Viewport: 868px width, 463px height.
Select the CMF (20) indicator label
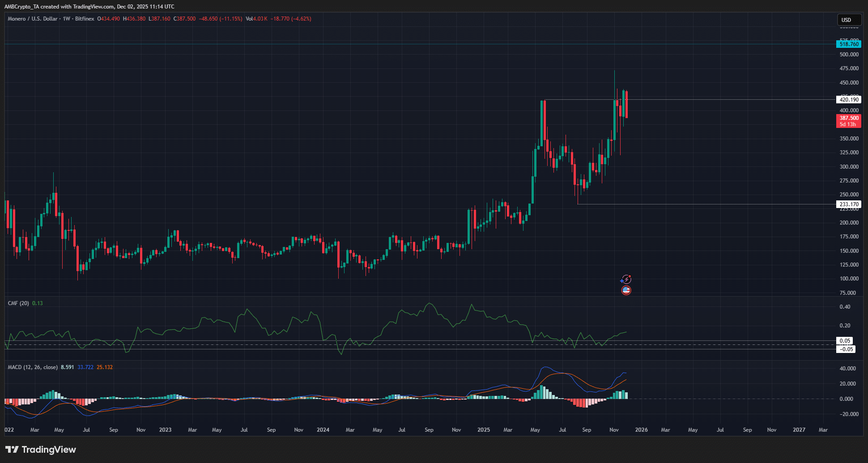pyautogui.click(x=18, y=303)
